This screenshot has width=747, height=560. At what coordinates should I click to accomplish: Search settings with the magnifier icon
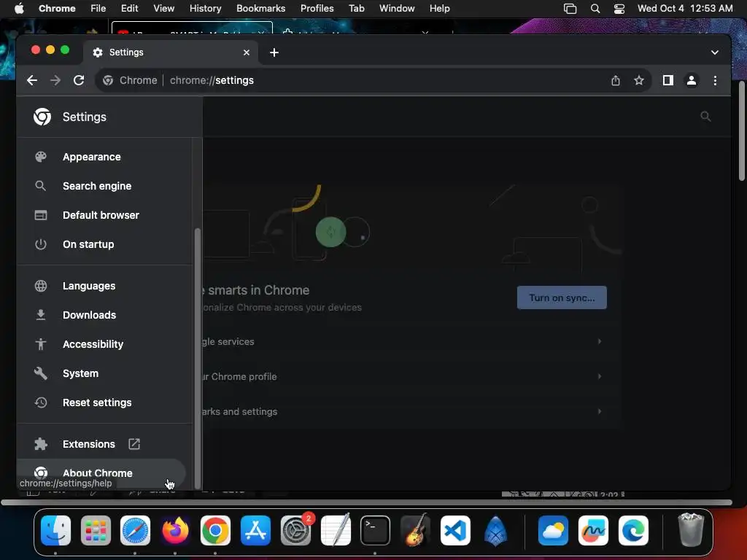click(x=705, y=116)
